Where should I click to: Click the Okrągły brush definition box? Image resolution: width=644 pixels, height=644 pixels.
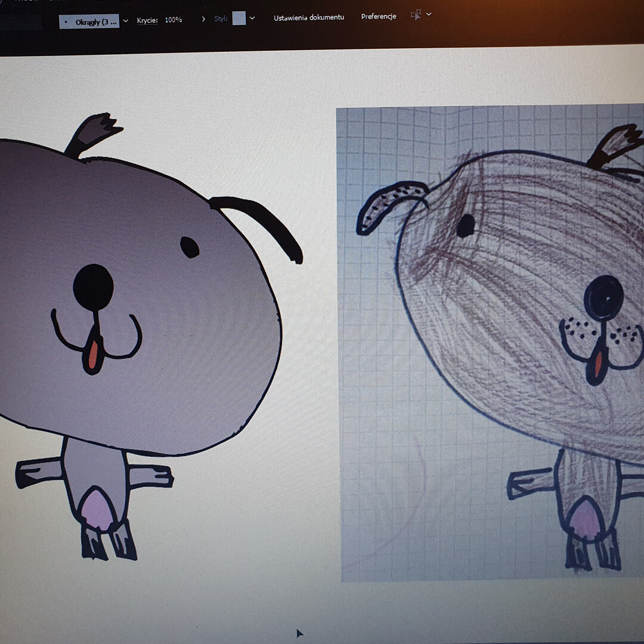pos(89,21)
